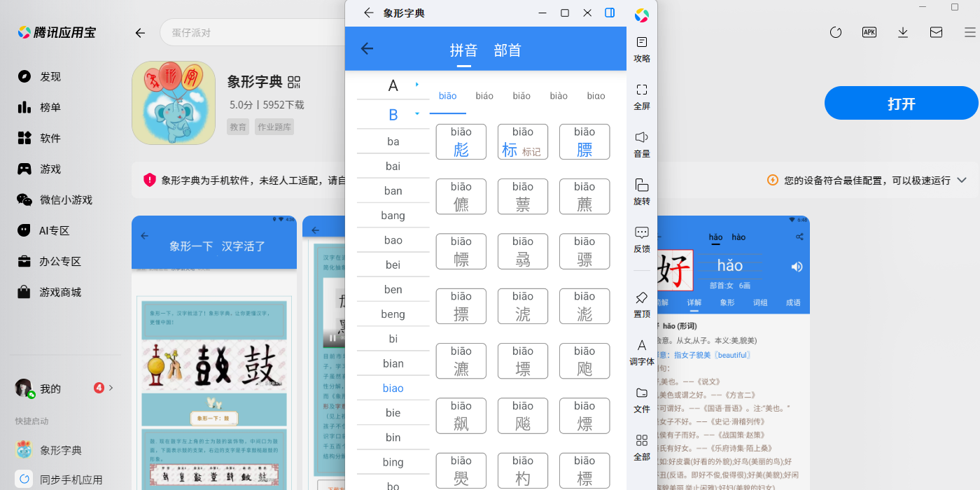Select syllable bao in the pinyin list
The image size is (980, 490).
[x=393, y=240]
